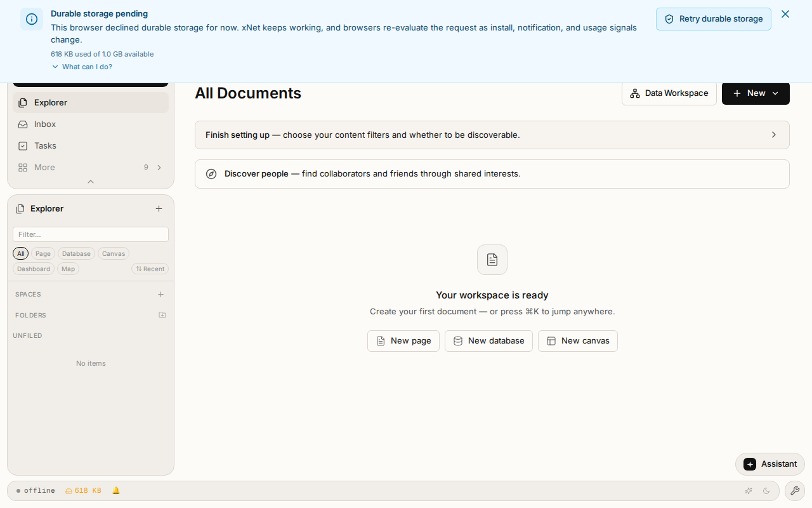The width and height of the screenshot is (812, 508).
Task: Select the Database filter chip
Action: coord(77,253)
